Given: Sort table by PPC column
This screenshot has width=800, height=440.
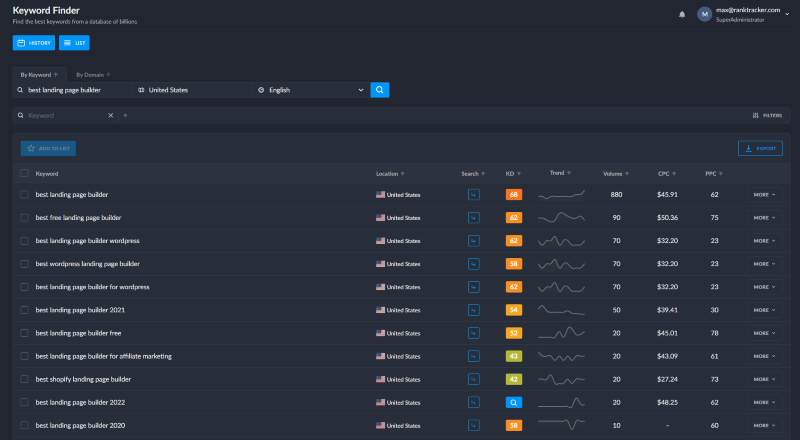Looking at the screenshot, I should pyautogui.click(x=714, y=174).
